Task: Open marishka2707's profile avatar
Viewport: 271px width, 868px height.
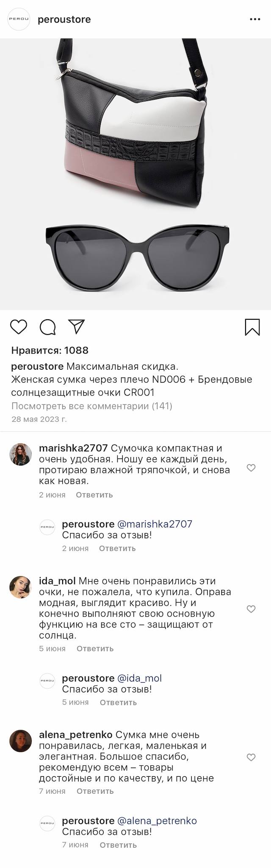Action: [x=20, y=454]
